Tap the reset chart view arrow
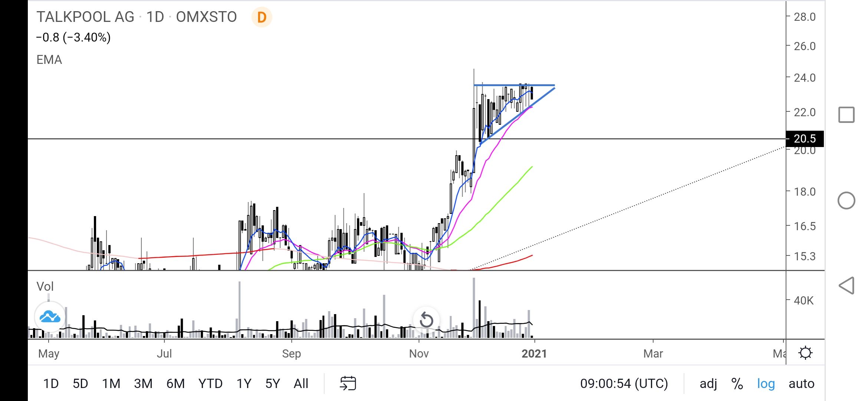 (426, 320)
